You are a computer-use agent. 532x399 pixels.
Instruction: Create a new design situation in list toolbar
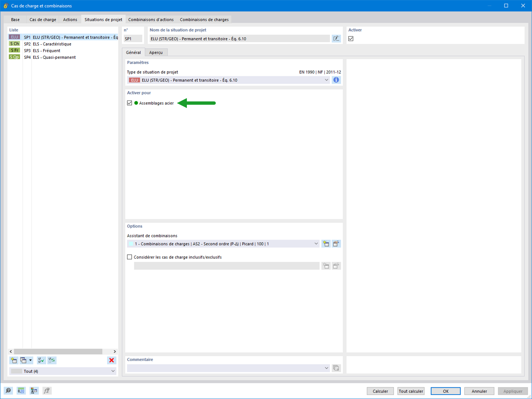pyautogui.click(x=14, y=360)
